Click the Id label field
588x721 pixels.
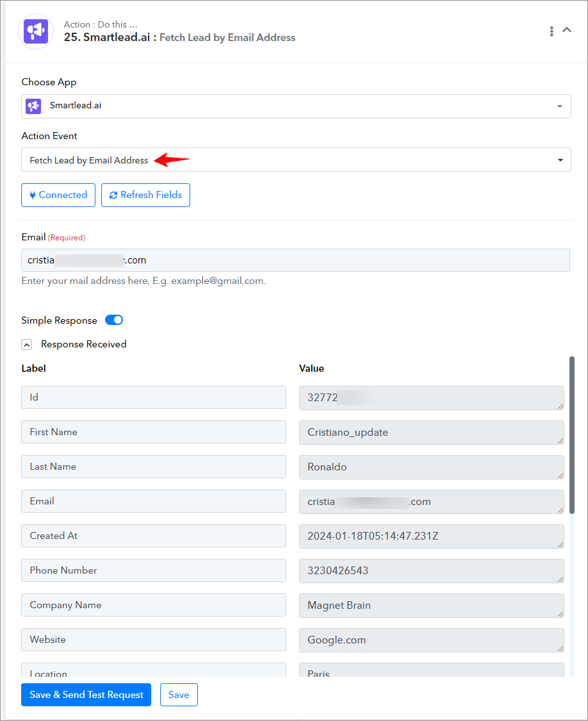(154, 397)
